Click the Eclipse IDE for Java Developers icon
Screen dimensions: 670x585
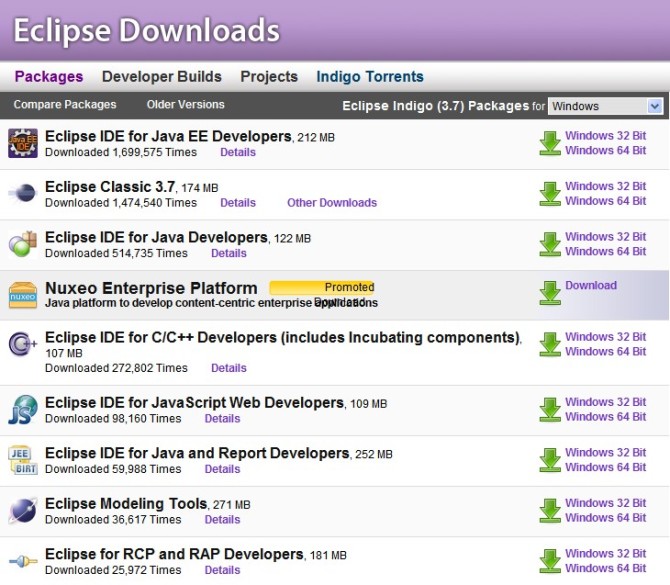coord(23,244)
